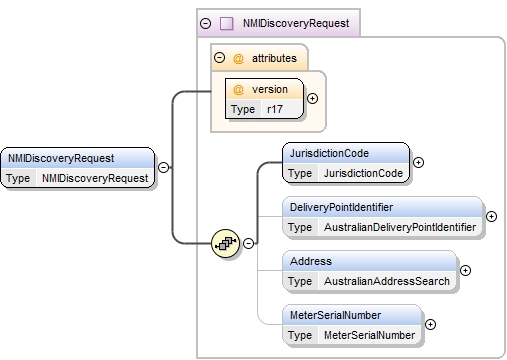507x360 pixels.
Task: Click the AustralianDeliveryPointIdentifier type value
Action: tap(400, 227)
